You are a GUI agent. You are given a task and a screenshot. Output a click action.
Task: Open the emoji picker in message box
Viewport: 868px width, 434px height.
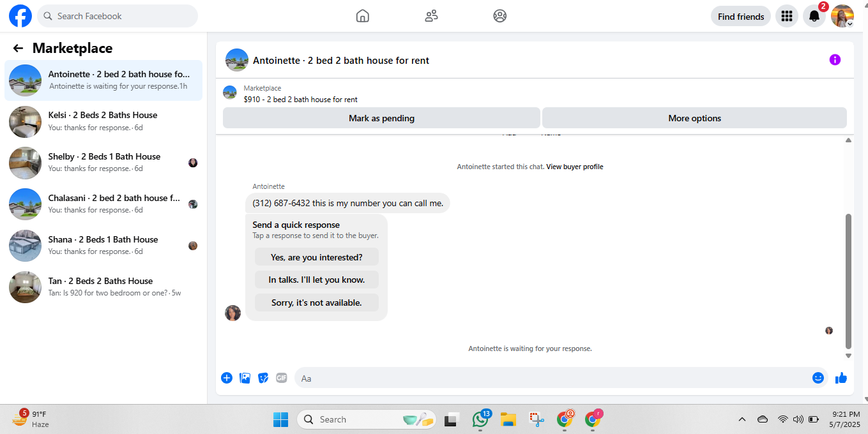pyautogui.click(x=818, y=378)
